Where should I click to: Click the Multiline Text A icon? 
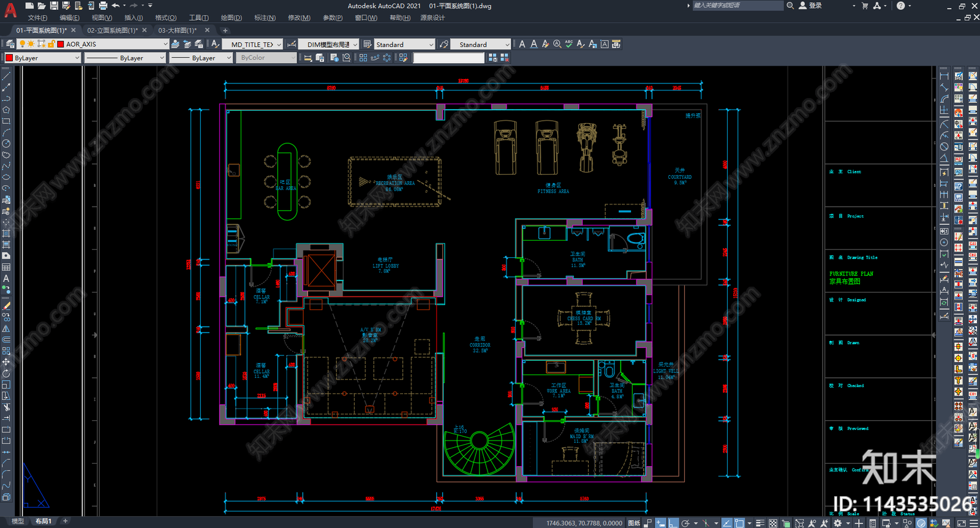coord(522,44)
